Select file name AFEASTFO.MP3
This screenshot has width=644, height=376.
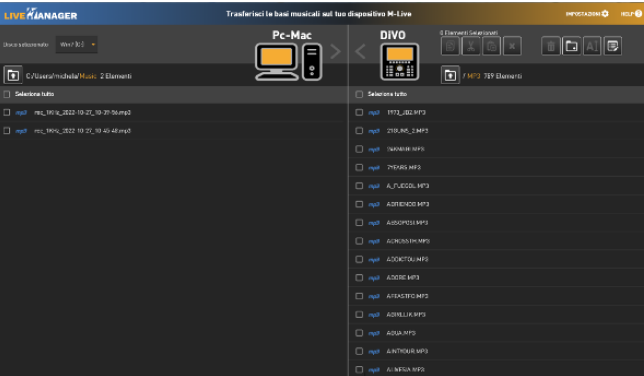pyautogui.click(x=407, y=296)
